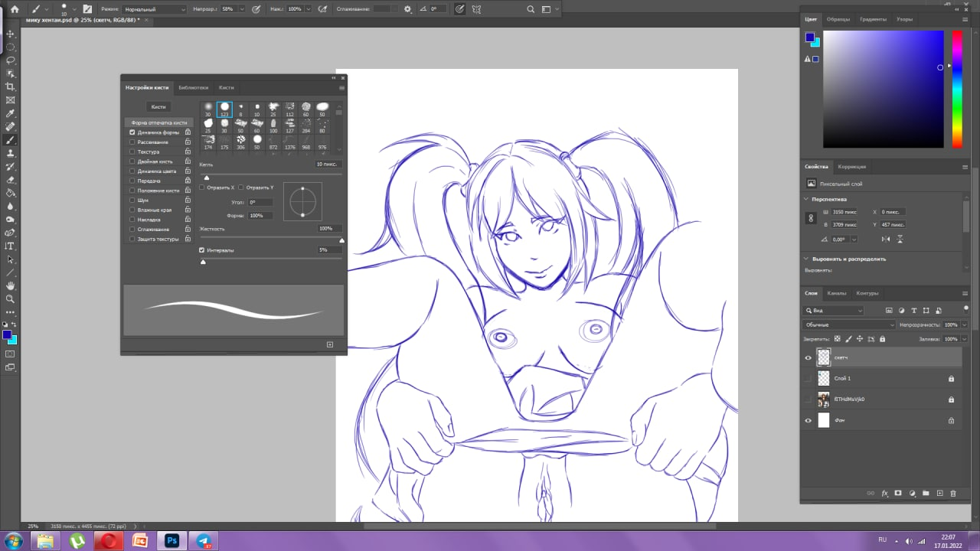This screenshot has width=980, height=551.
Task: Open Photoshop from the taskbar
Action: tap(173, 540)
